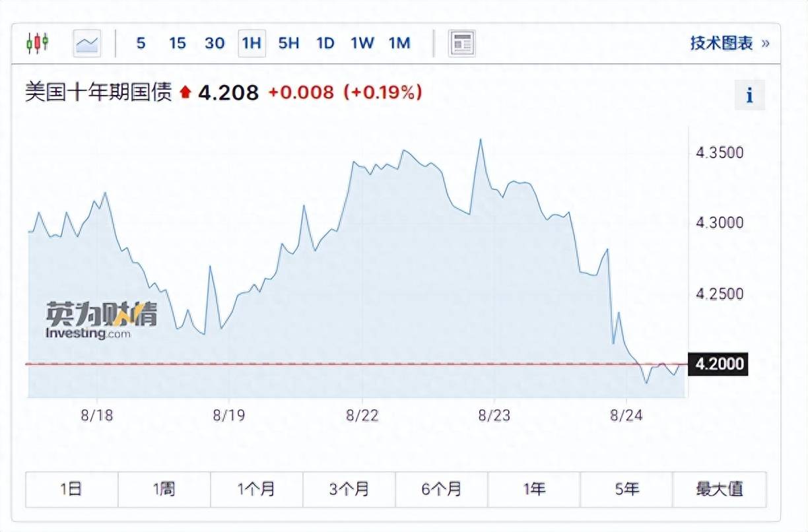
Task: Switch to 1D interval
Action: coord(325,44)
